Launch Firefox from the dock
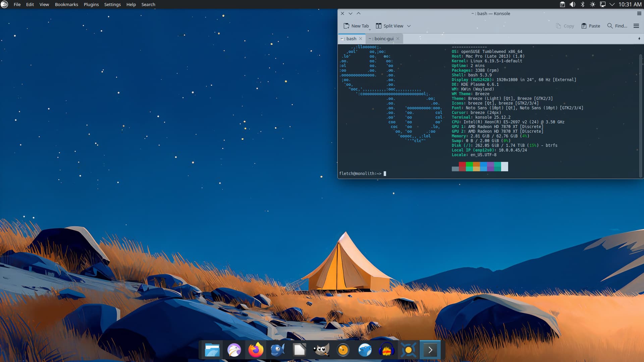 click(256, 350)
